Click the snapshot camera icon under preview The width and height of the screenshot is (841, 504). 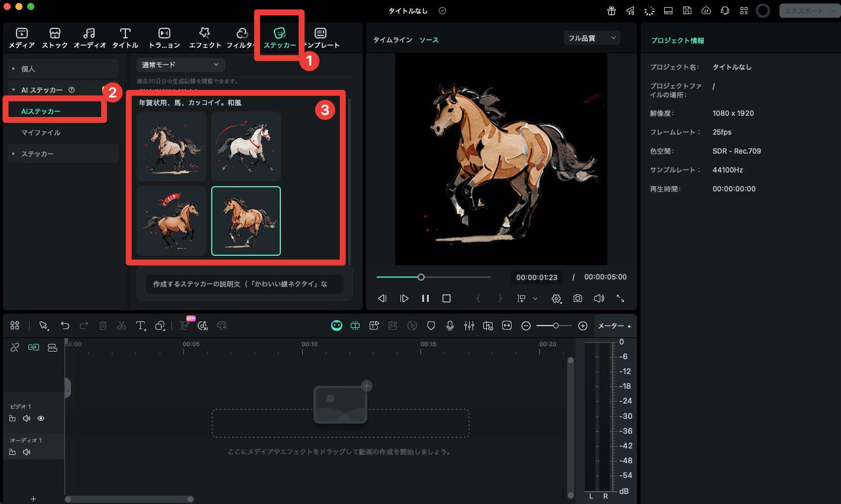[578, 298]
